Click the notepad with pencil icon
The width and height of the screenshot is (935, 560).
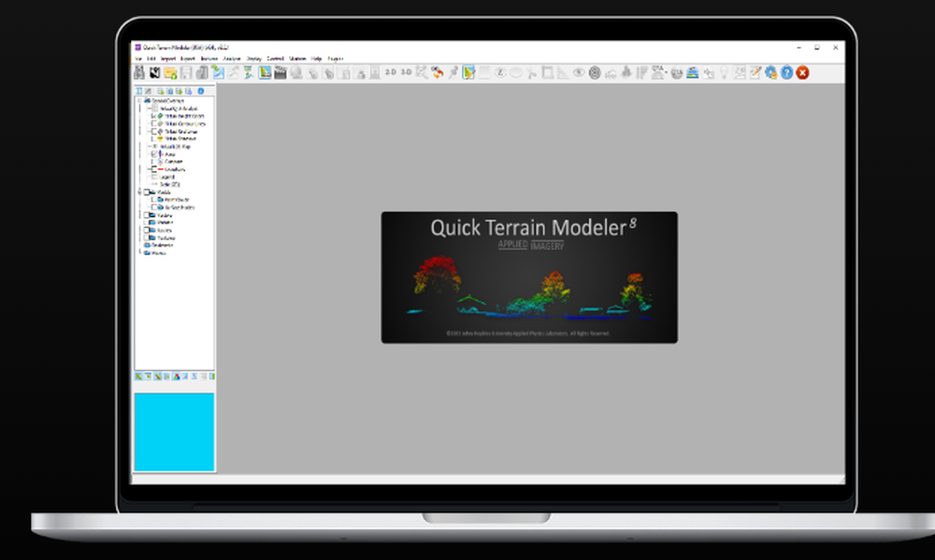[x=755, y=73]
